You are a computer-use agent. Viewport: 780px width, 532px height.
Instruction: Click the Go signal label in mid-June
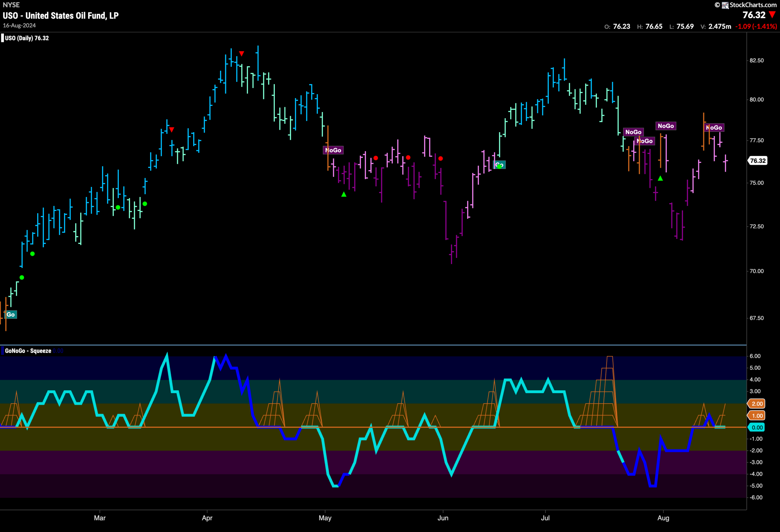click(499, 165)
